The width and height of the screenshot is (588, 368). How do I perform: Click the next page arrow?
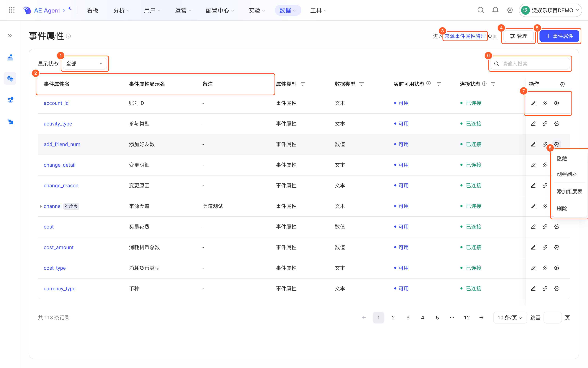(x=481, y=318)
